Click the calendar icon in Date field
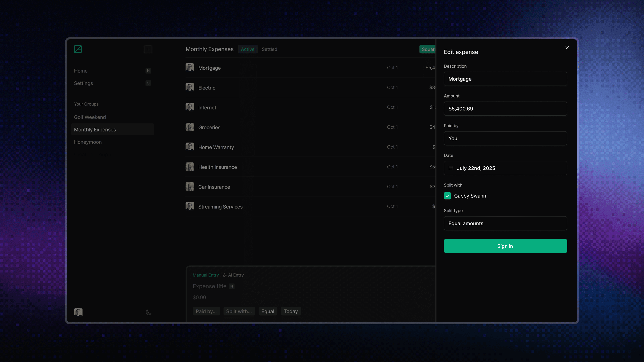 [x=451, y=168]
